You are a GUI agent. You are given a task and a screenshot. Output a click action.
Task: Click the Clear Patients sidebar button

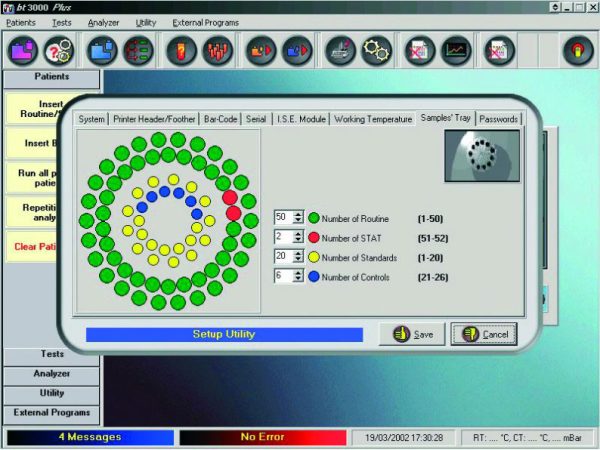click(33, 247)
